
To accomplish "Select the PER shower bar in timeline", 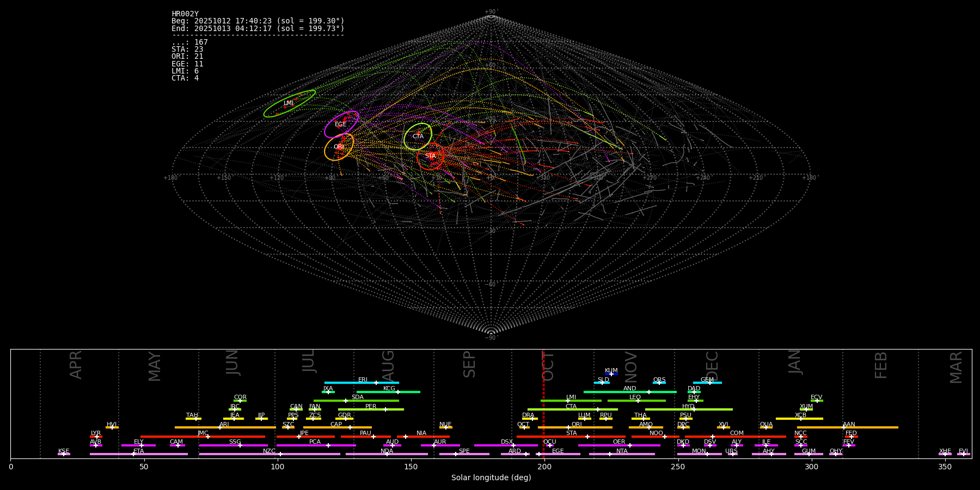I will tap(371, 409).
